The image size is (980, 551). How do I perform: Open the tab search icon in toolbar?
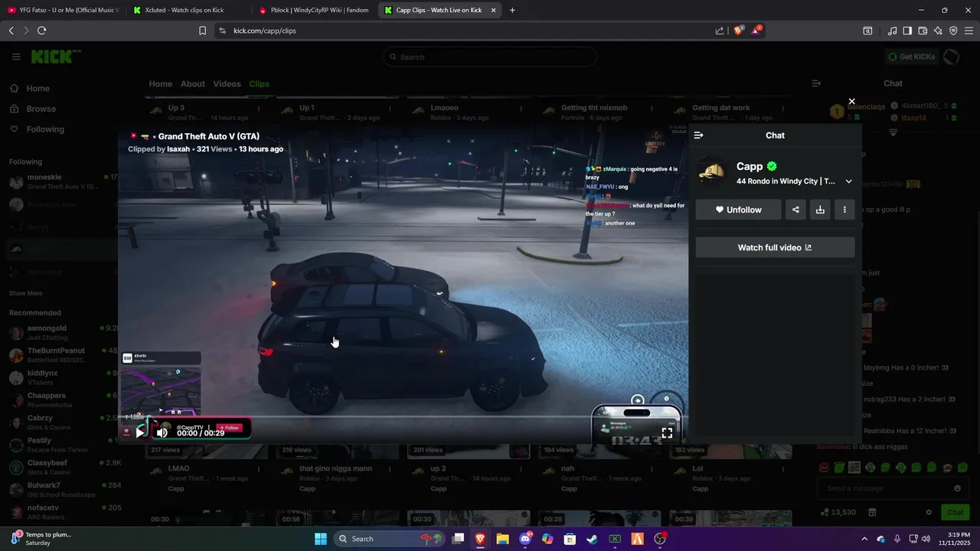tap(867, 31)
